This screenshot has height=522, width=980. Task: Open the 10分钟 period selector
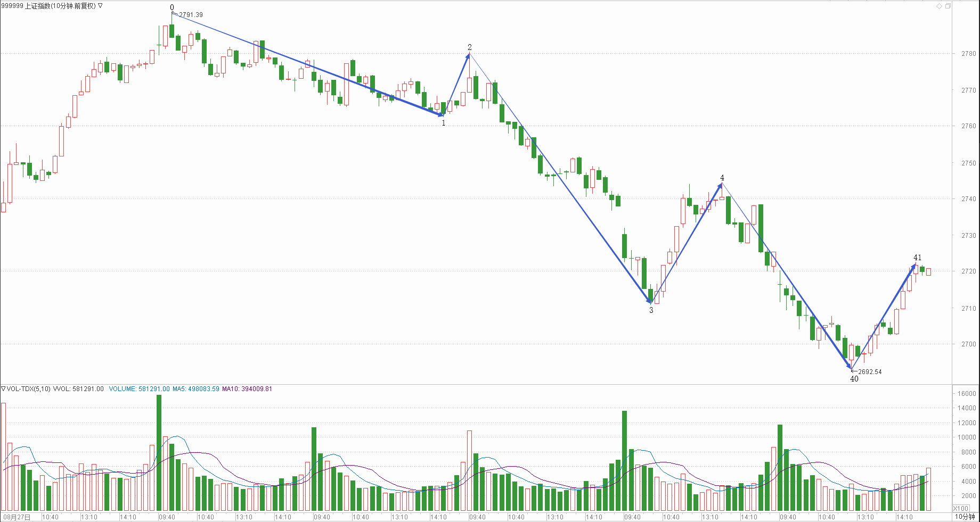tap(965, 517)
